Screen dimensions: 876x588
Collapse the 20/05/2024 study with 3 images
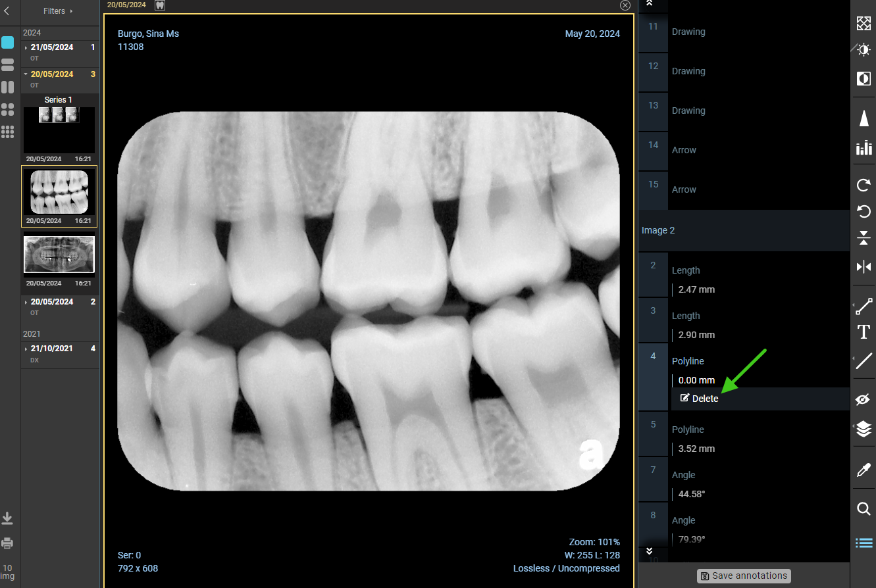(x=60, y=79)
